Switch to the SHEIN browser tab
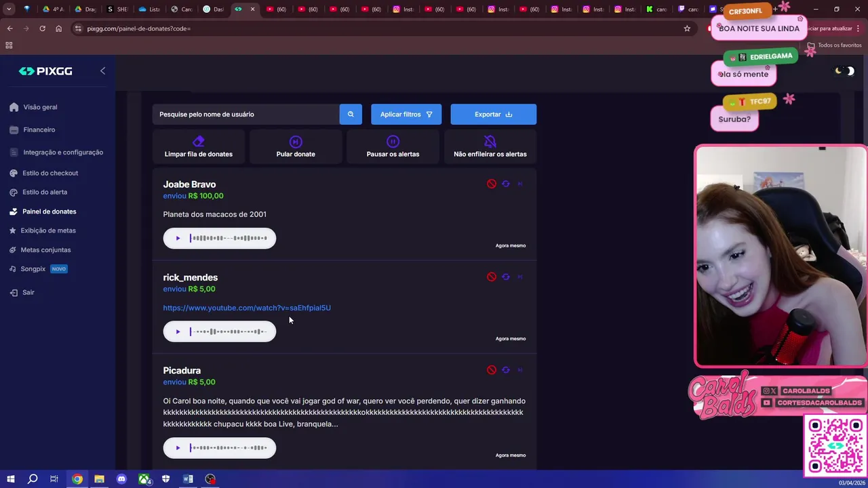The height and width of the screenshot is (488, 868). [118, 9]
